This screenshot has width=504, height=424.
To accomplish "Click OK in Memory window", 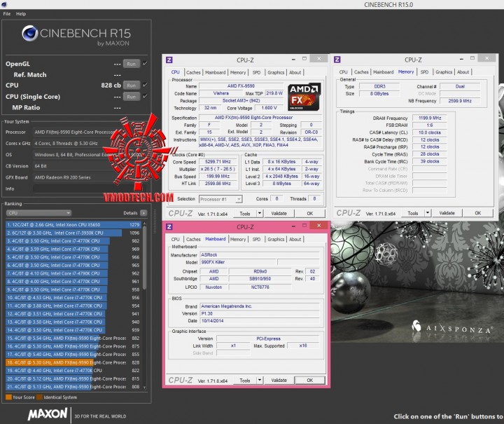I will (x=477, y=213).
